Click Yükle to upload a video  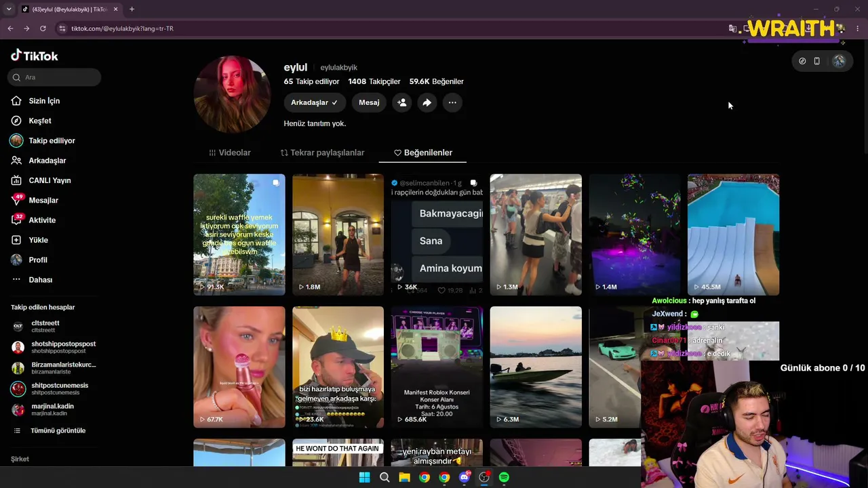[29, 240]
